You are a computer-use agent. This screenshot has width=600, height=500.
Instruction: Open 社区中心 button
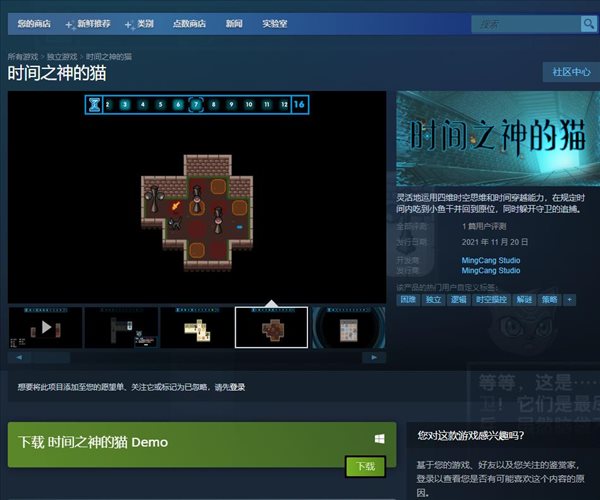click(571, 72)
